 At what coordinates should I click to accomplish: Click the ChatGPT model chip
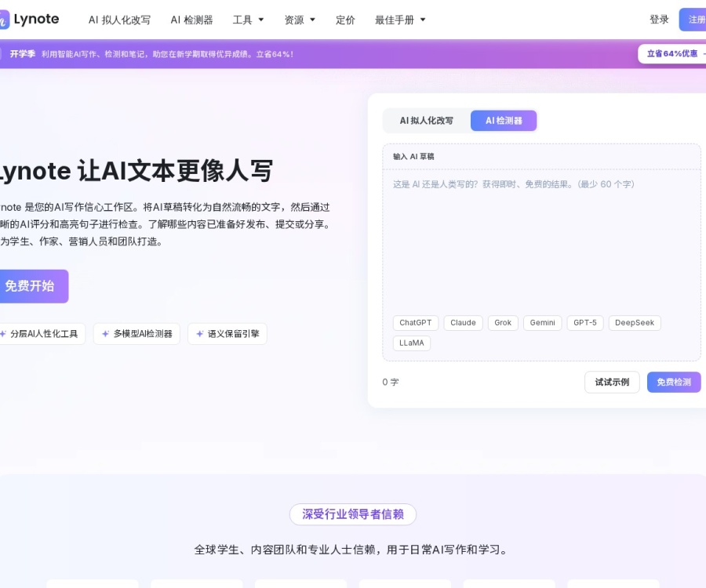[x=416, y=322]
